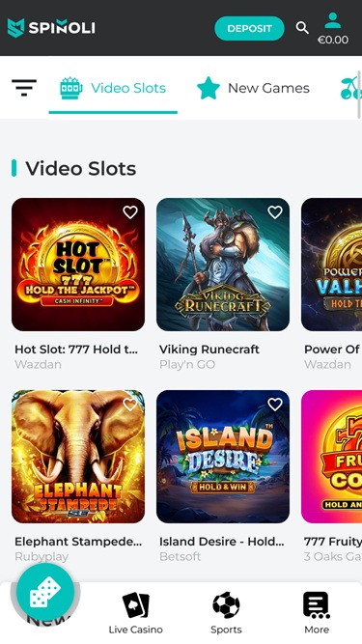This screenshot has width=362, height=644.
Task: Open the Viking Runecraft title link
Action: (209, 350)
